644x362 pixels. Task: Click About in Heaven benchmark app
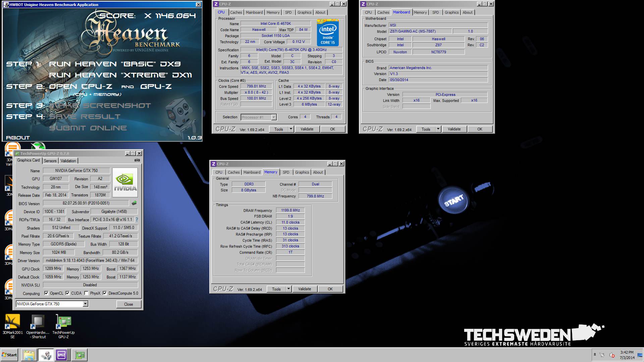[x=18, y=137]
